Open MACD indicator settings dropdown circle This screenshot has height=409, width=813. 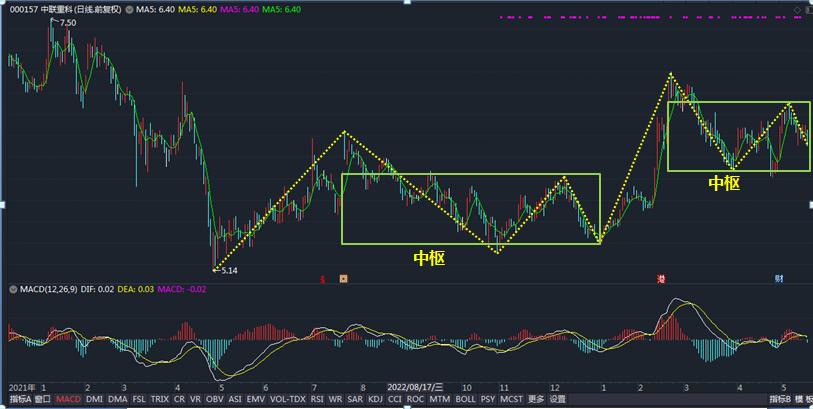click(x=13, y=289)
